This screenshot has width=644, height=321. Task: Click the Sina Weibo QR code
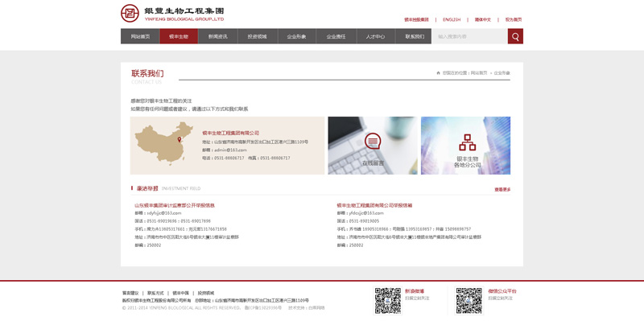pos(387,300)
